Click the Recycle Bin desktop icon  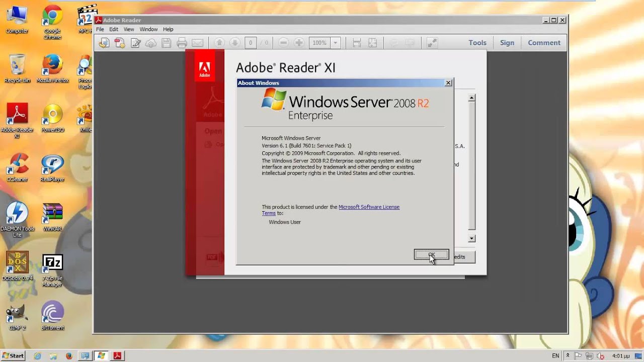click(17, 69)
